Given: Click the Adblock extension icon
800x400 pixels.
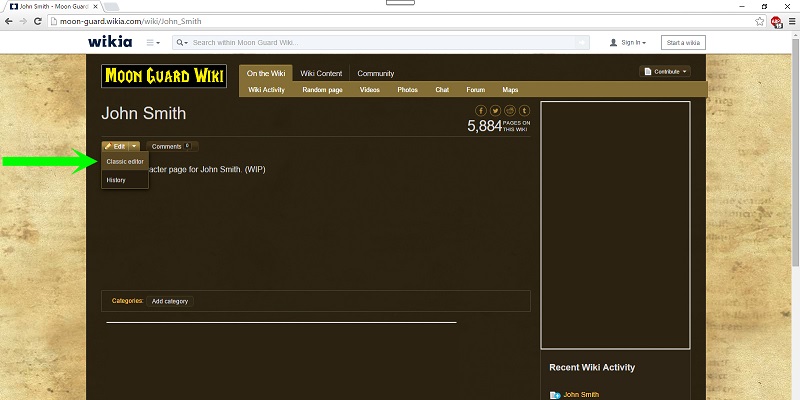Looking at the screenshot, I should point(776,22).
